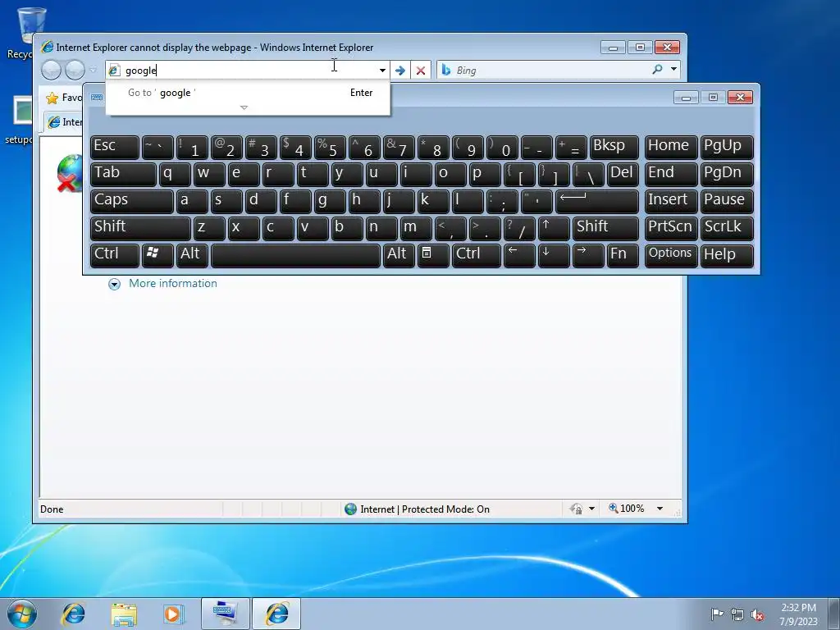This screenshot has height=630, width=840.
Task: Open the search provider dropdown arrow
Action: pos(673,70)
